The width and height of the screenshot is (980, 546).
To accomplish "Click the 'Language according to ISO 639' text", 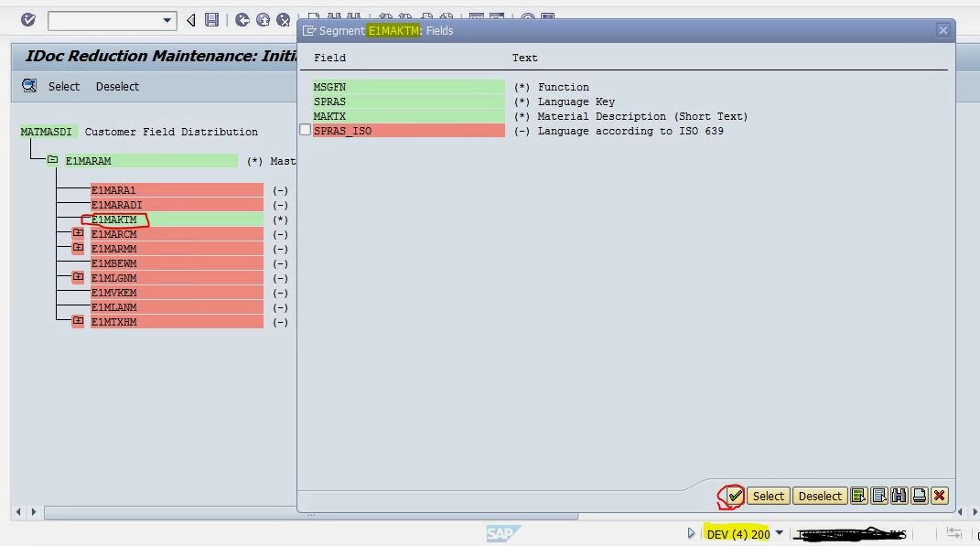I will point(630,131).
